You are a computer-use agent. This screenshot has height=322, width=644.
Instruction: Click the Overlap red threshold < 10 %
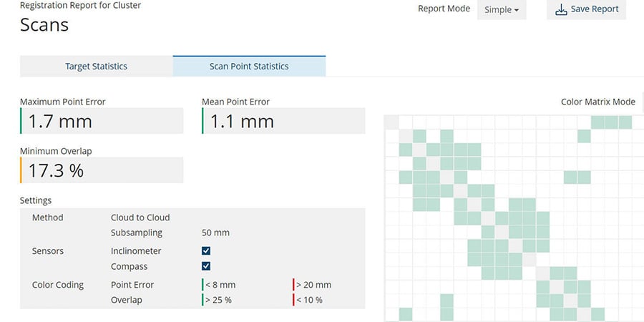click(x=310, y=300)
